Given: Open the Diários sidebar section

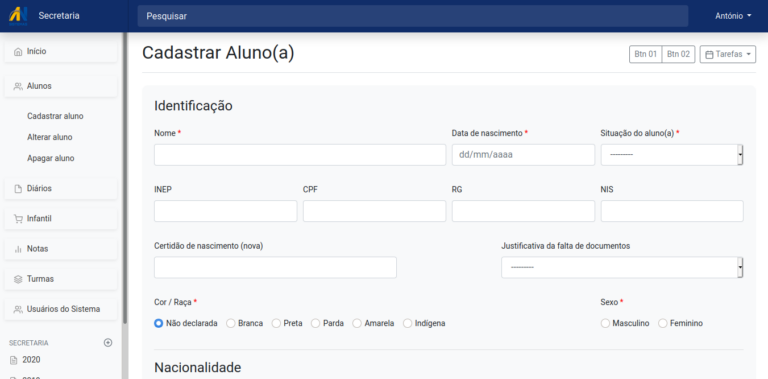Looking at the screenshot, I should click(x=61, y=189).
